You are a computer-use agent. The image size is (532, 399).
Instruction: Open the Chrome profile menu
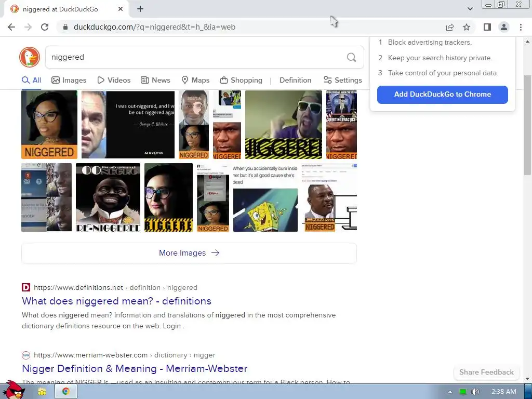coord(504,27)
